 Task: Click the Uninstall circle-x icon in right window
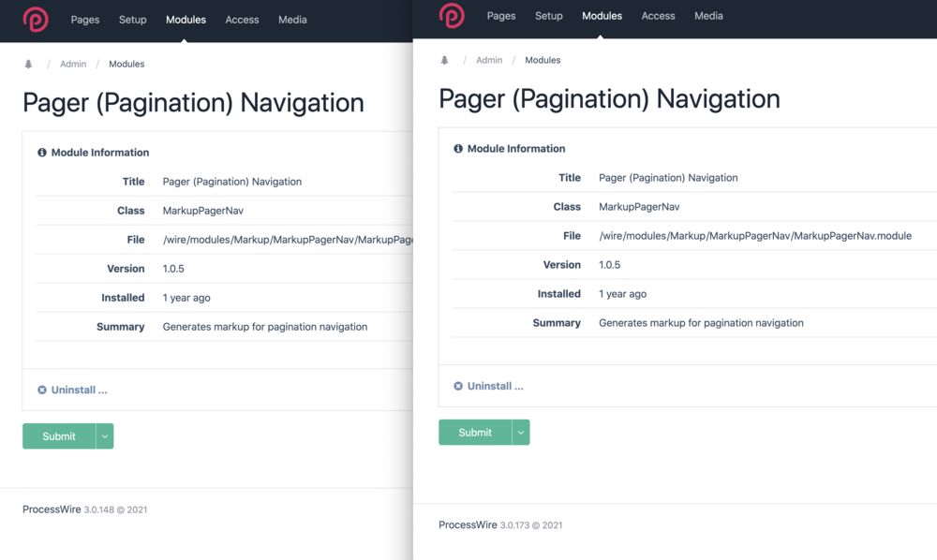pyautogui.click(x=458, y=387)
